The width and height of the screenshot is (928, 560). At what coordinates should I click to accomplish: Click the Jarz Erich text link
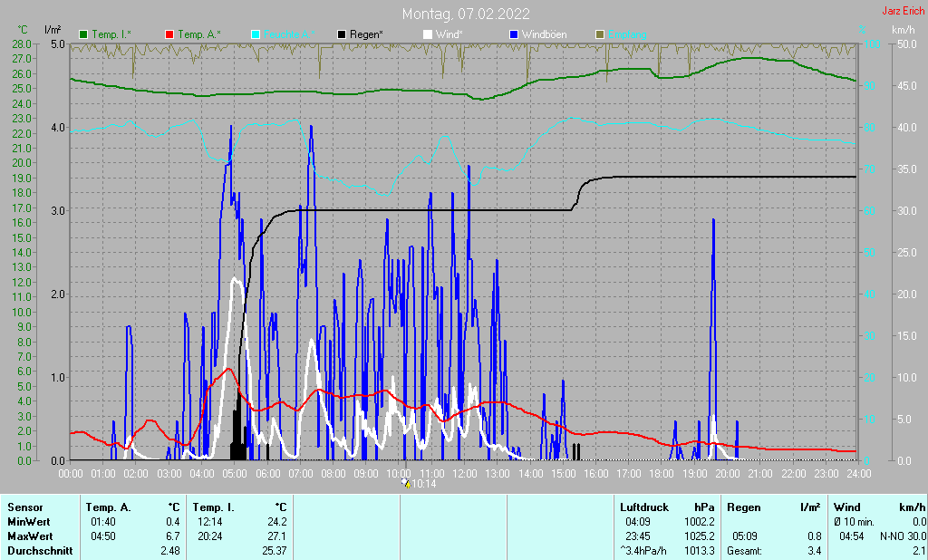[x=903, y=11]
